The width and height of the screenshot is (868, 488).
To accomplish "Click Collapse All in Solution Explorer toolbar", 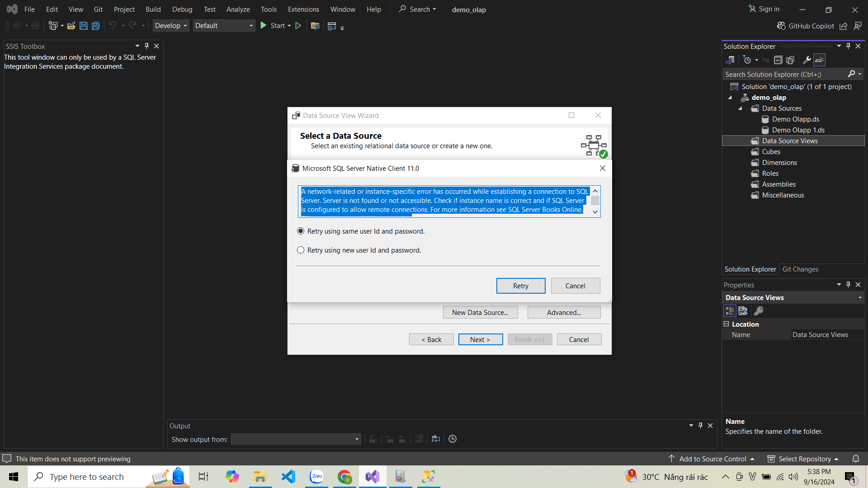I will click(x=778, y=60).
